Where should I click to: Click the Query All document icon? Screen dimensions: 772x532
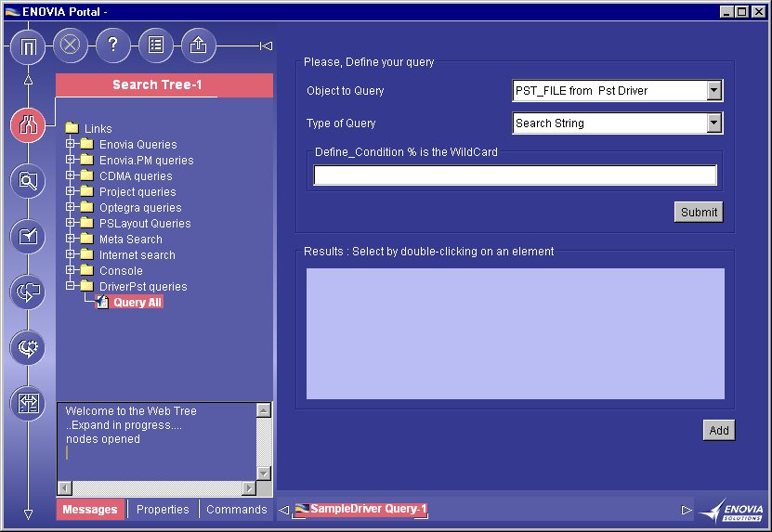pyautogui.click(x=102, y=302)
